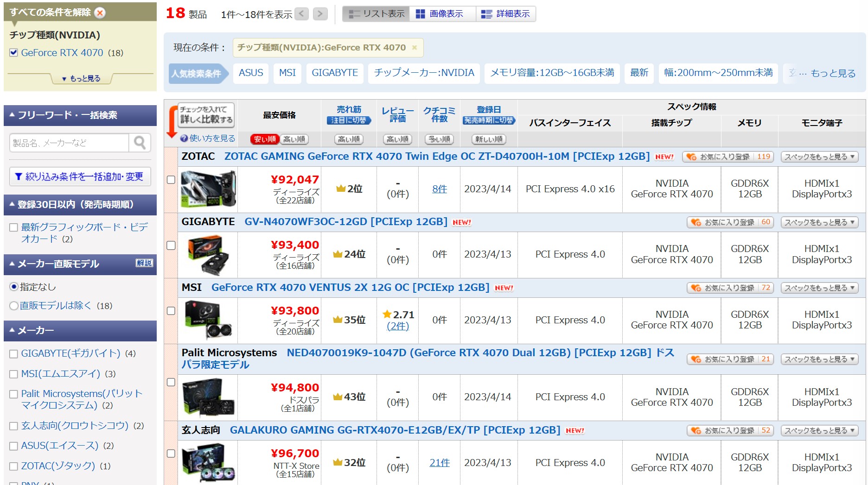Go to next results page arrow
This screenshot has height=485, width=868.
[x=320, y=14]
